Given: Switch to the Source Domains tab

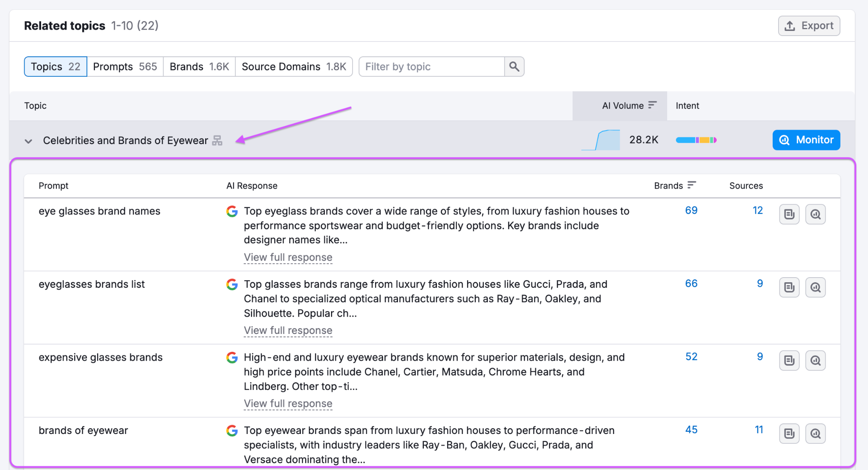Looking at the screenshot, I should (x=294, y=67).
